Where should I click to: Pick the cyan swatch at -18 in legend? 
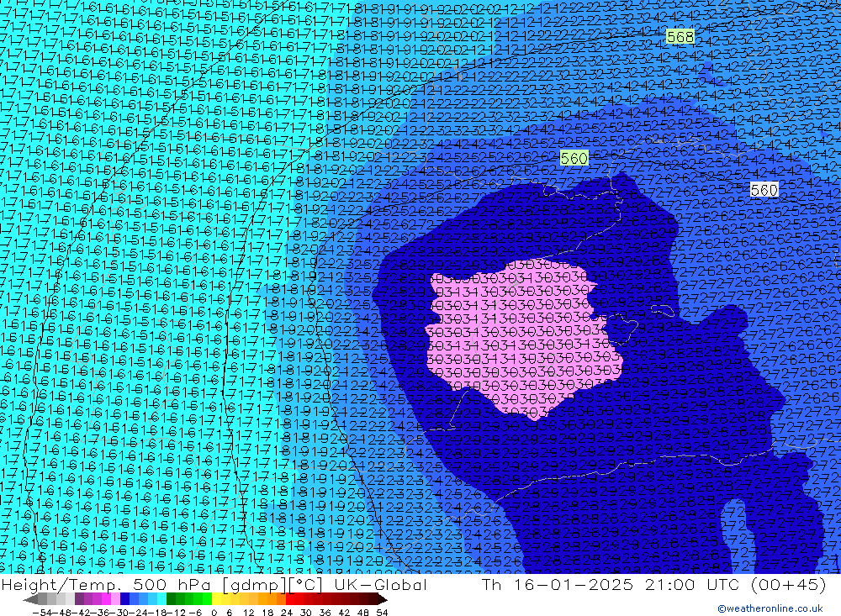pyautogui.click(x=161, y=600)
